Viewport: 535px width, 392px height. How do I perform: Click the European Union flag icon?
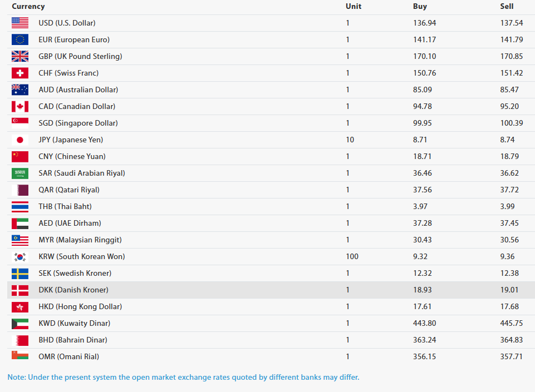(x=20, y=39)
